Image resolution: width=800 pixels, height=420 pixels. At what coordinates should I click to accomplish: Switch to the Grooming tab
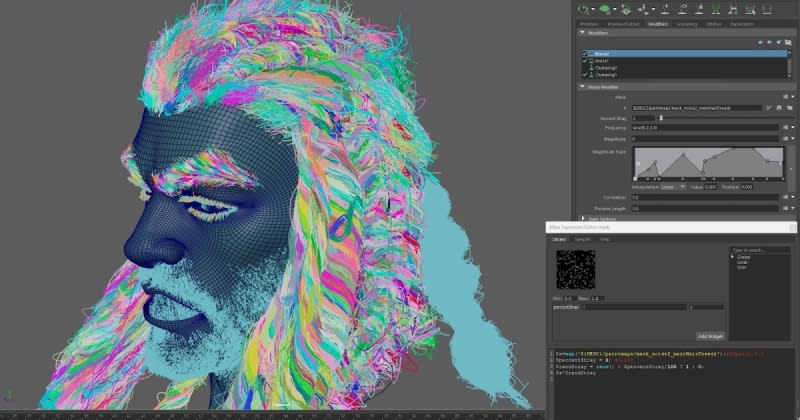(687, 23)
